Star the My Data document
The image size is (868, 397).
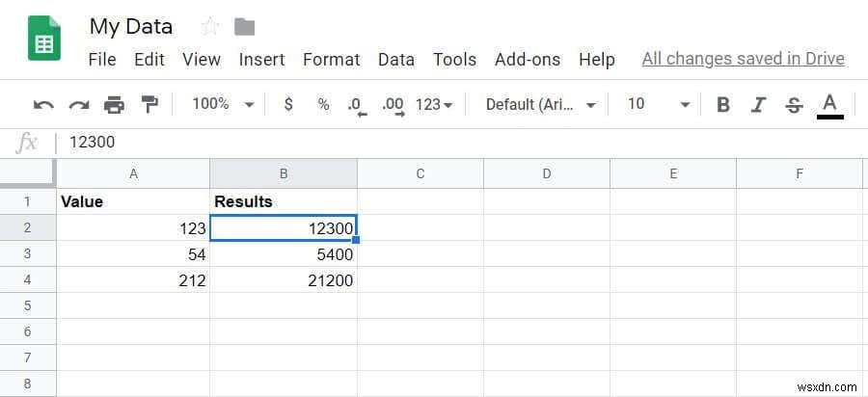(x=209, y=26)
